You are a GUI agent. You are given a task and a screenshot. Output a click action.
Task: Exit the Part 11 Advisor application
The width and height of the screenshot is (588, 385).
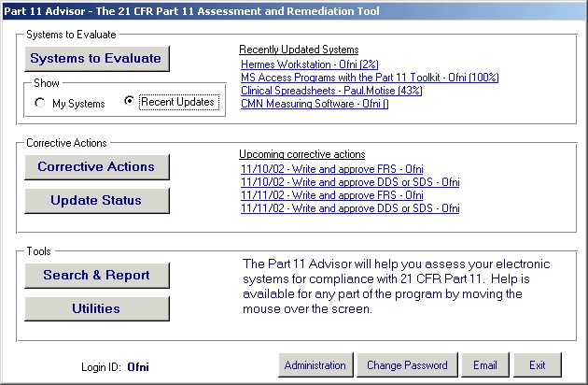click(538, 364)
